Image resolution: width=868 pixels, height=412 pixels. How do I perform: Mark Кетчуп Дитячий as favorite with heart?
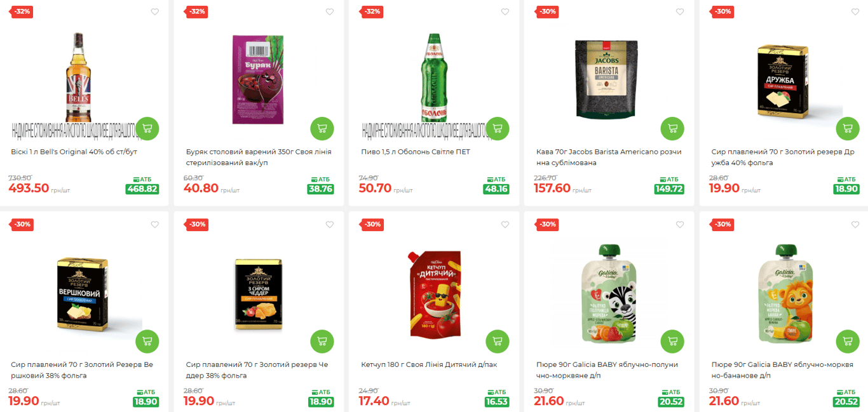[x=505, y=224]
